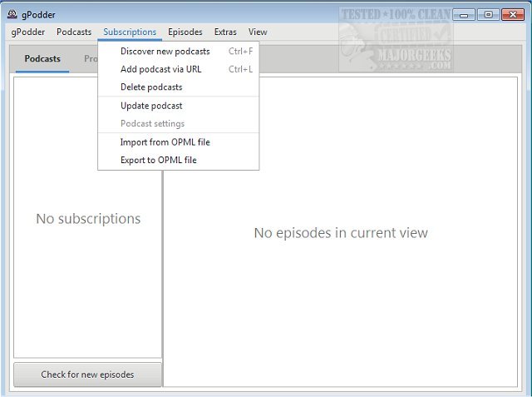The width and height of the screenshot is (532, 397).
Task: Click the 'No subscriptions' text
Action: pos(88,219)
